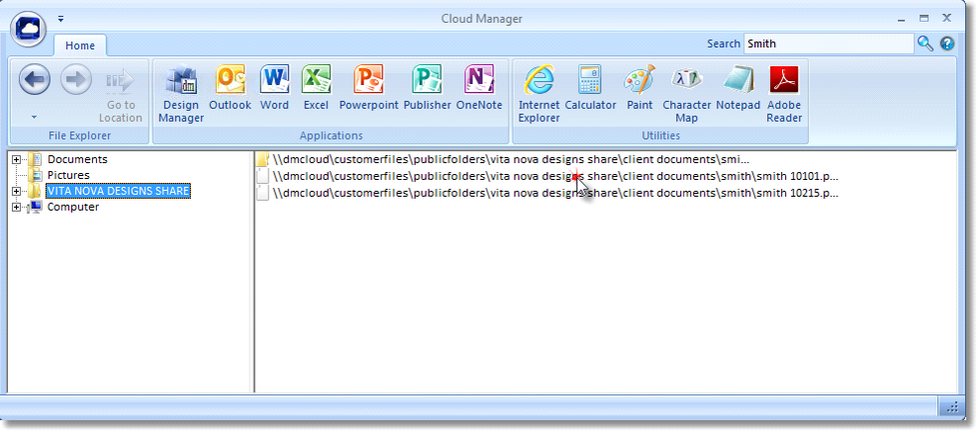This screenshot has height=434, width=980.
Task: Click Go to Location button
Action: point(120,95)
